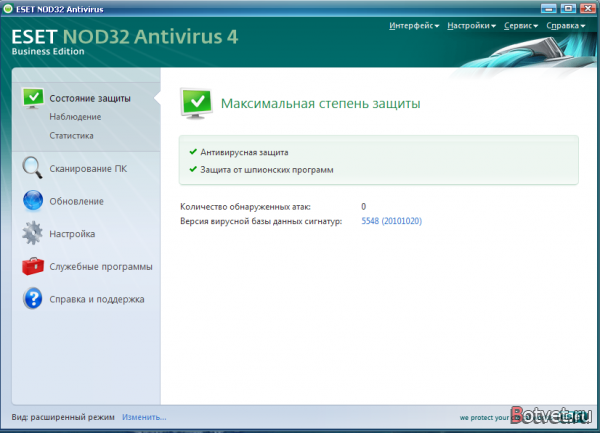Viewport: 600px width, 433px height.
Task: Open the Настройка section
Action: (x=72, y=234)
